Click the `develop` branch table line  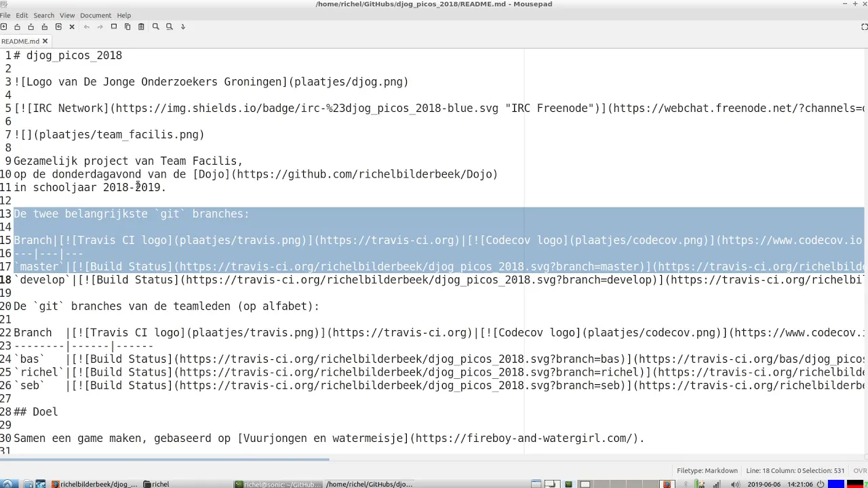439,280
